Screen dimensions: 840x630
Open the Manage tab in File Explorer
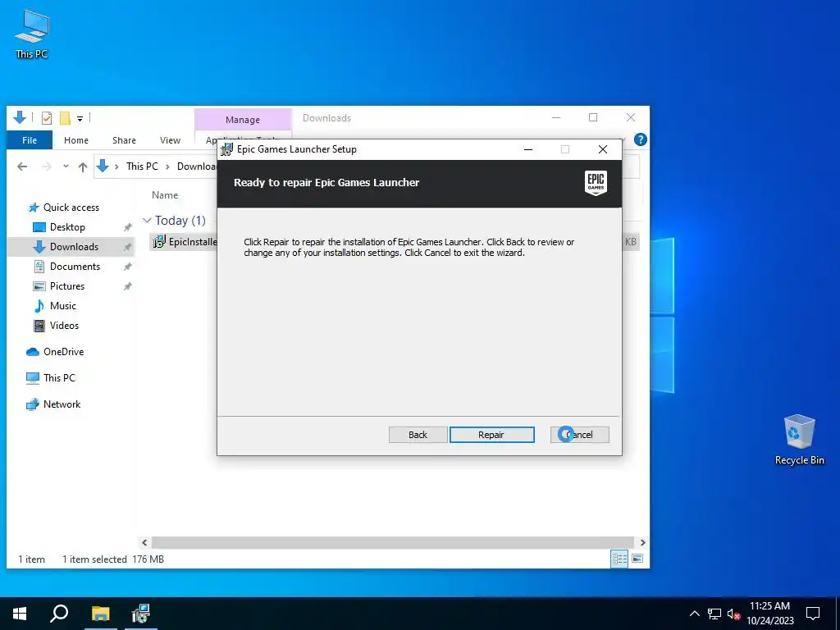pyautogui.click(x=243, y=120)
